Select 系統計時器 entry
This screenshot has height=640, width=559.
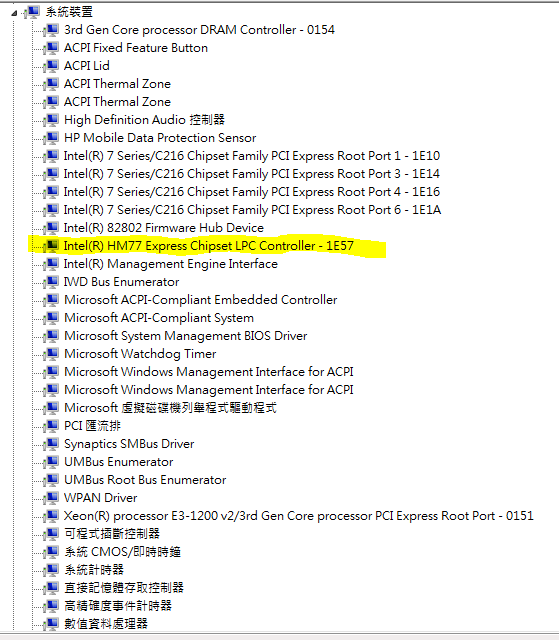[94, 569]
